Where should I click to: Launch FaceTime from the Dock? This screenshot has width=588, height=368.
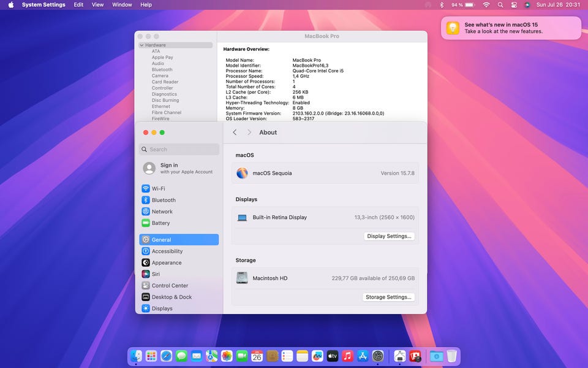click(x=242, y=356)
